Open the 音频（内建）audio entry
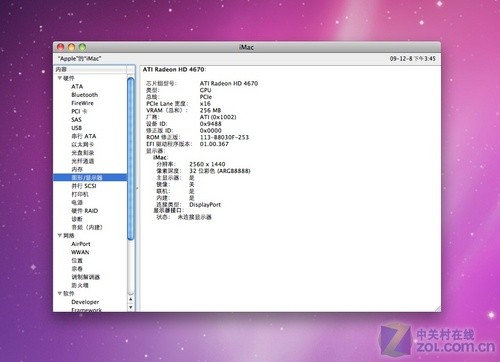 (87, 227)
